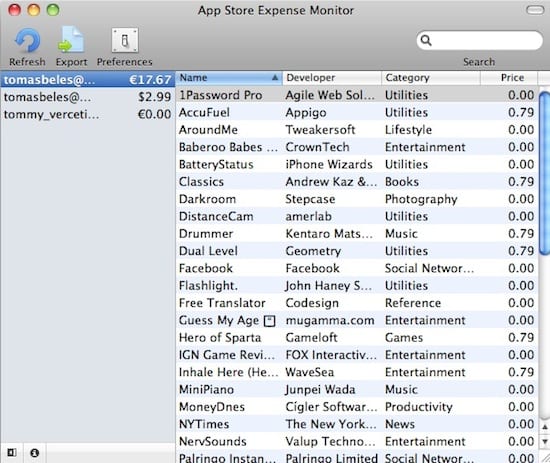Select the Inhale Here row
Screen dimensions: 550x463
coord(357,372)
